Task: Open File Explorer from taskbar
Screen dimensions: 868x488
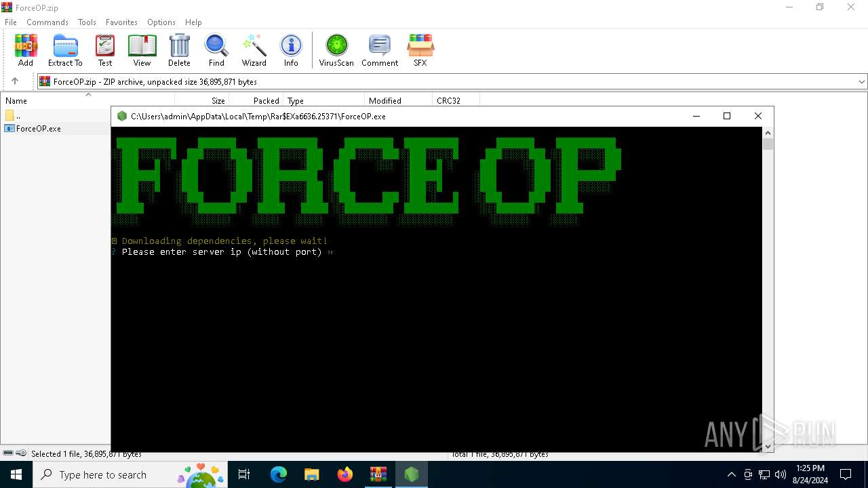Action: point(311,474)
